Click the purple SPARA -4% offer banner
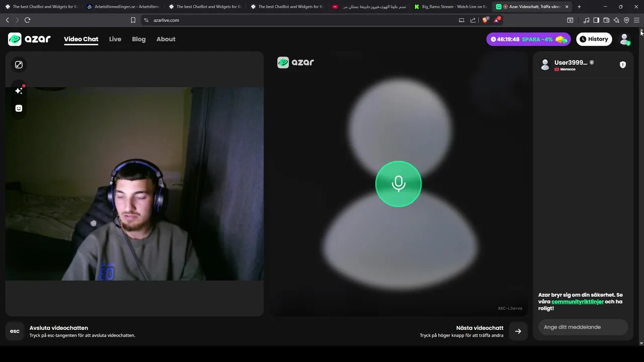Image resolution: width=644 pixels, height=362 pixels. [528, 39]
